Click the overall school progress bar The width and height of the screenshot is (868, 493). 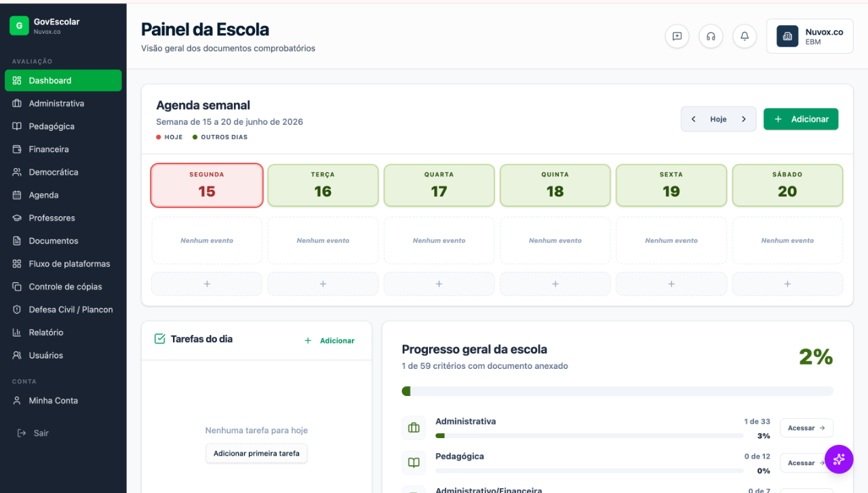point(618,391)
